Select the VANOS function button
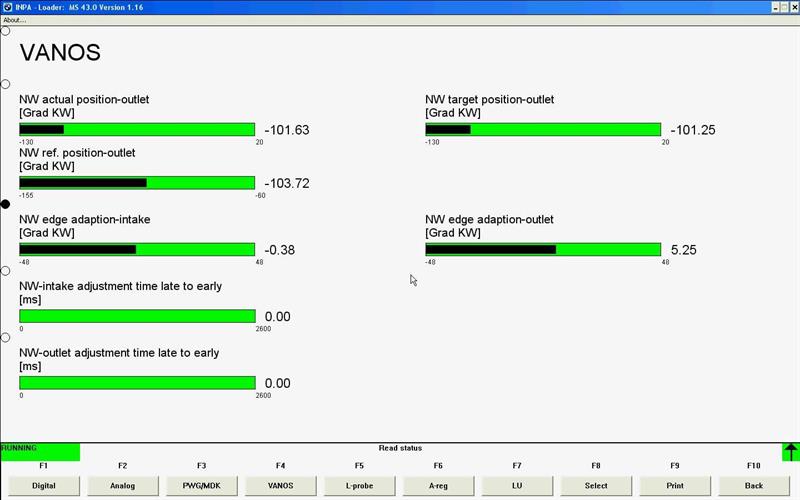The image size is (800, 500). [x=280, y=485]
